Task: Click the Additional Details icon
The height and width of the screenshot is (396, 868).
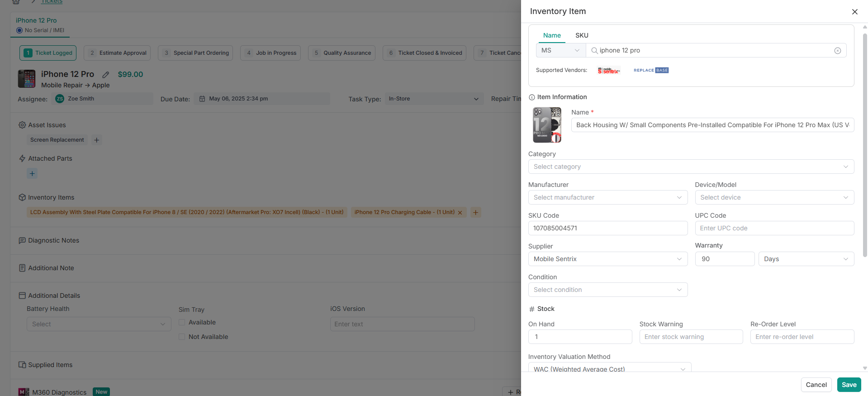Action: coord(22,296)
